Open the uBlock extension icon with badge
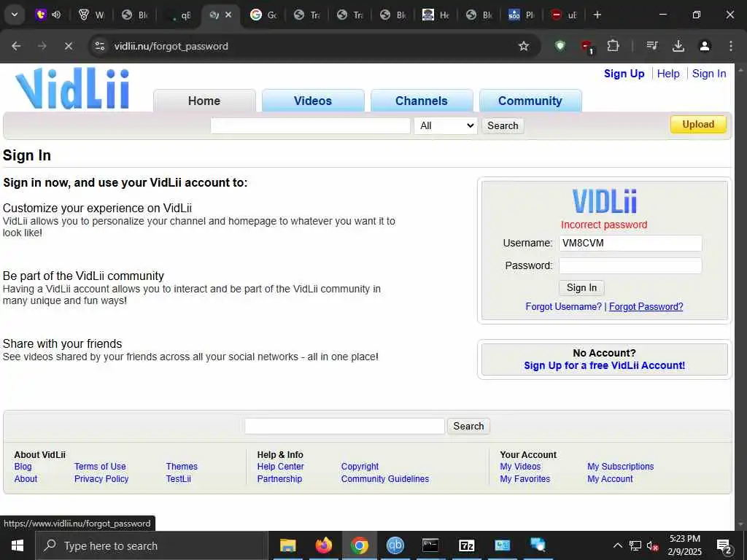This screenshot has width=747, height=560. (x=587, y=47)
